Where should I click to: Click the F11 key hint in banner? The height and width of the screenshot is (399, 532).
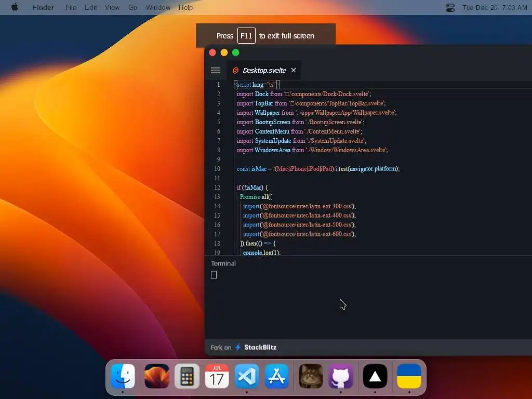click(246, 36)
